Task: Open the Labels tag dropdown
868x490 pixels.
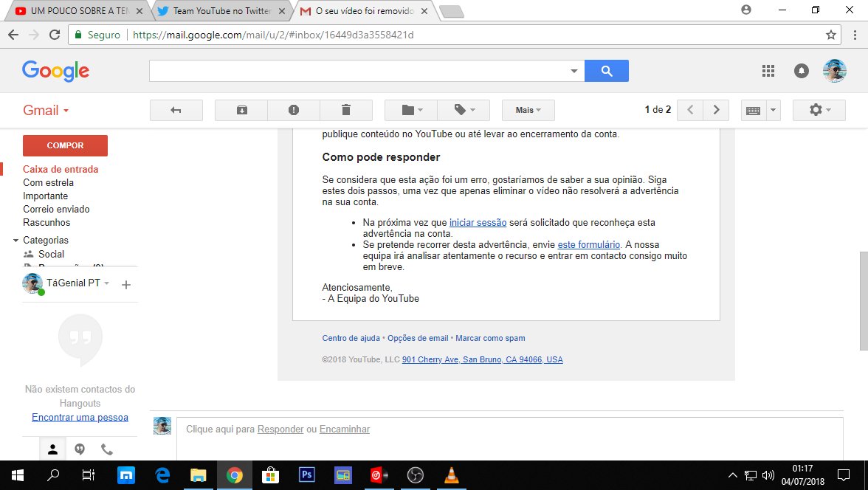Action: coord(464,110)
